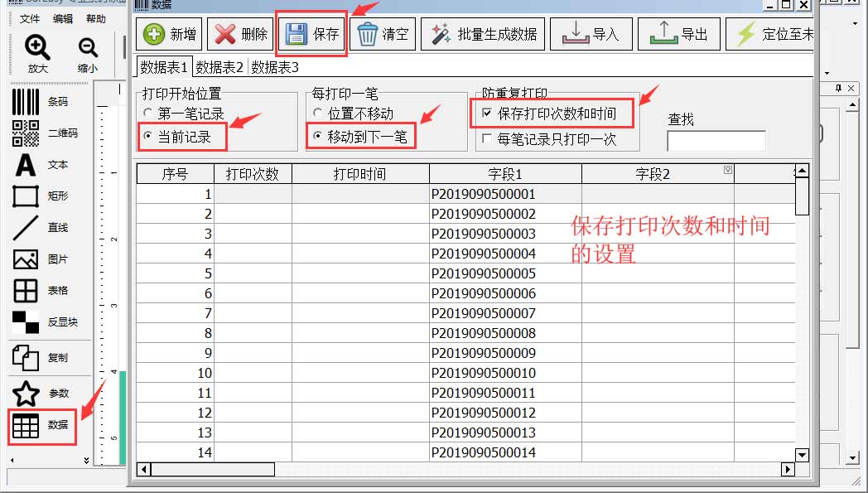This screenshot has width=868, height=493.
Task: Select the rectangle (矩形) tool
Action: pyautogui.click(x=27, y=196)
